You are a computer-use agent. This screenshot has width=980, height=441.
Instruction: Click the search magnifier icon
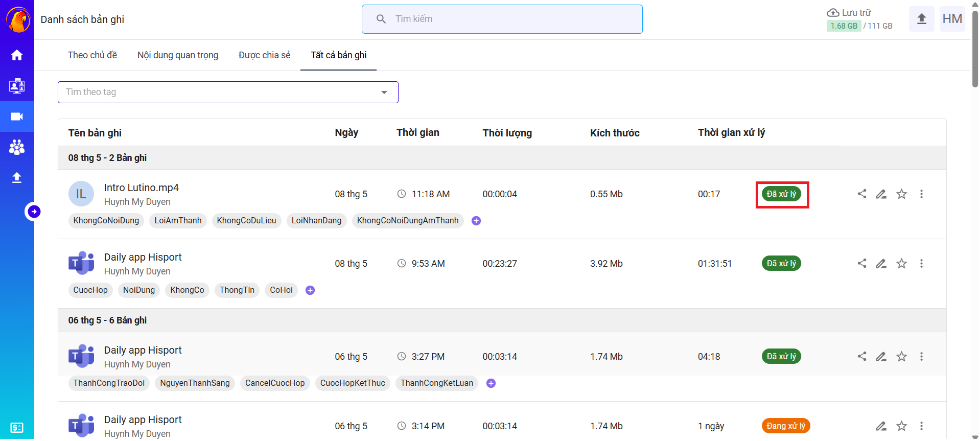[x=381, y=19]
